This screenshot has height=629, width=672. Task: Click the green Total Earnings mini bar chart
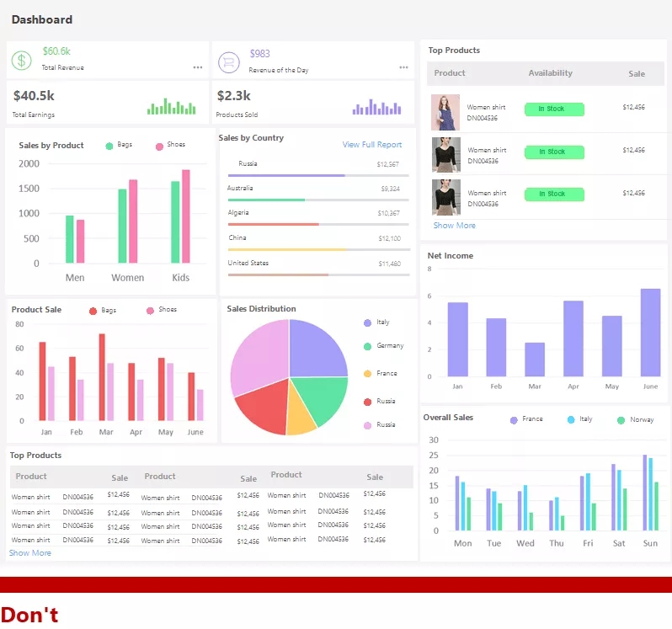point(172,106)
